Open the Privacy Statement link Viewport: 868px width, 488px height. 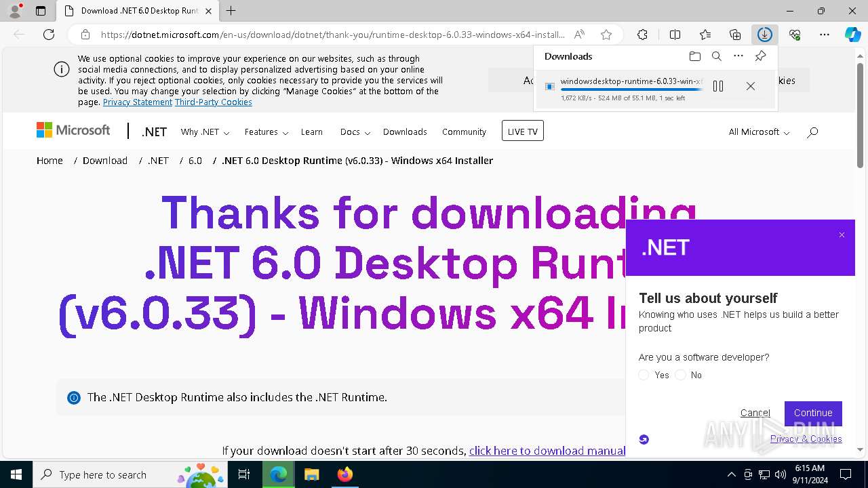pyautogui.click(x=138, y=102)
